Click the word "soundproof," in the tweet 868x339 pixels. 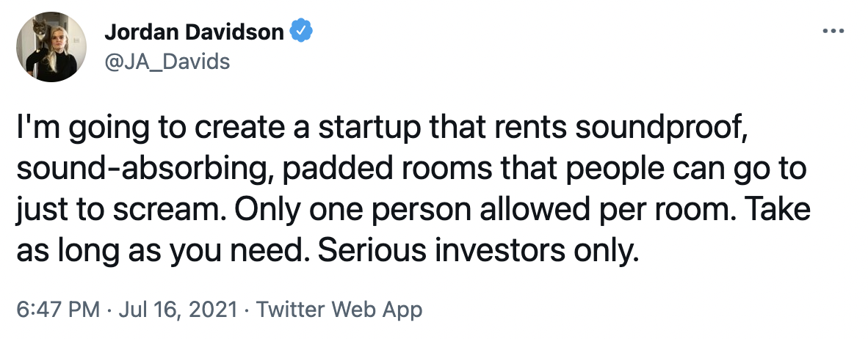coord(665,132)
